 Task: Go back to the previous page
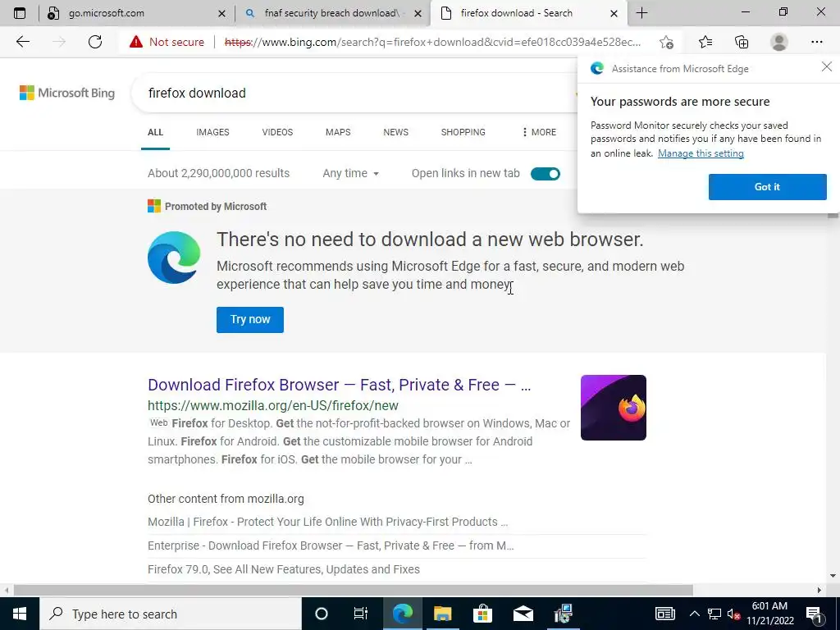click(x=22, y=42)
